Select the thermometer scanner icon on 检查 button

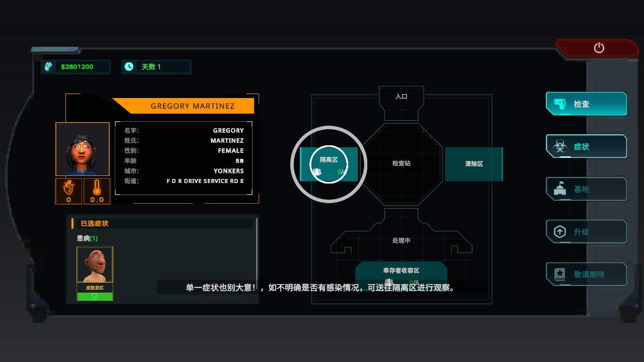[559, 104]
